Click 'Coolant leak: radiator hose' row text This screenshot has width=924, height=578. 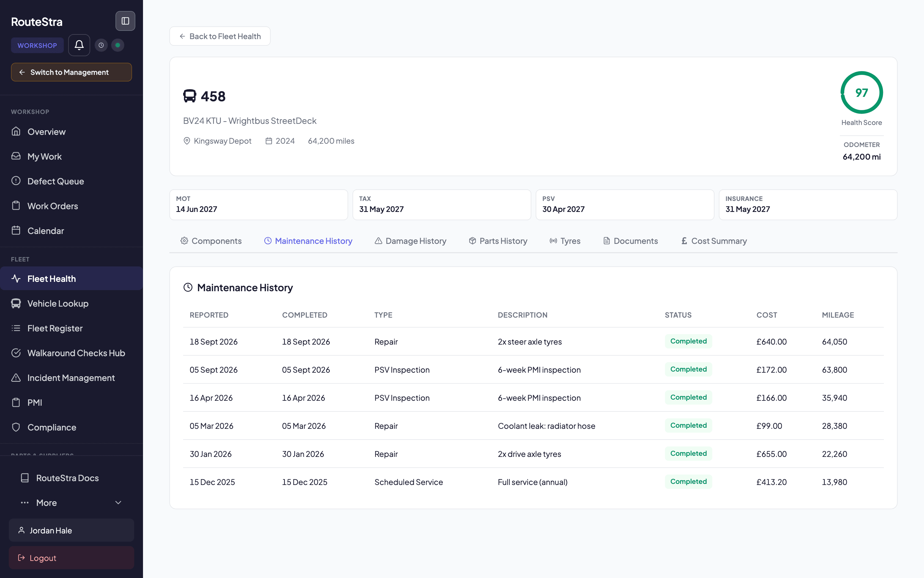546,426
